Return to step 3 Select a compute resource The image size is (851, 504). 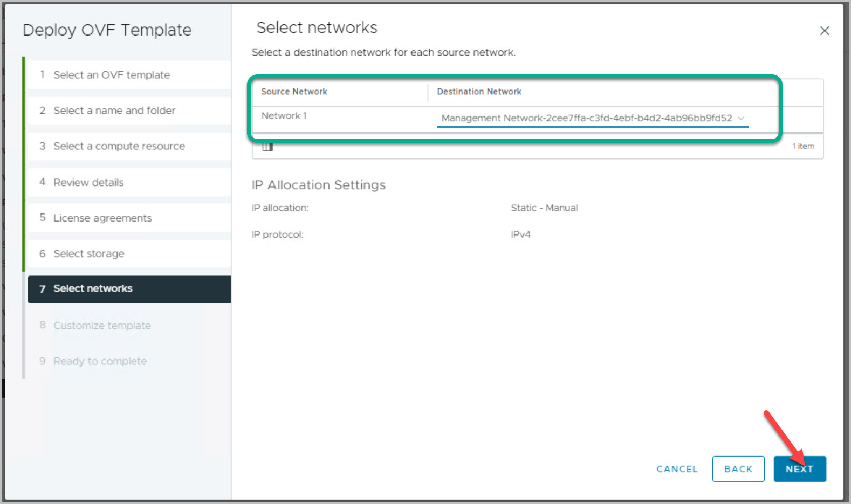pos(119,146)
